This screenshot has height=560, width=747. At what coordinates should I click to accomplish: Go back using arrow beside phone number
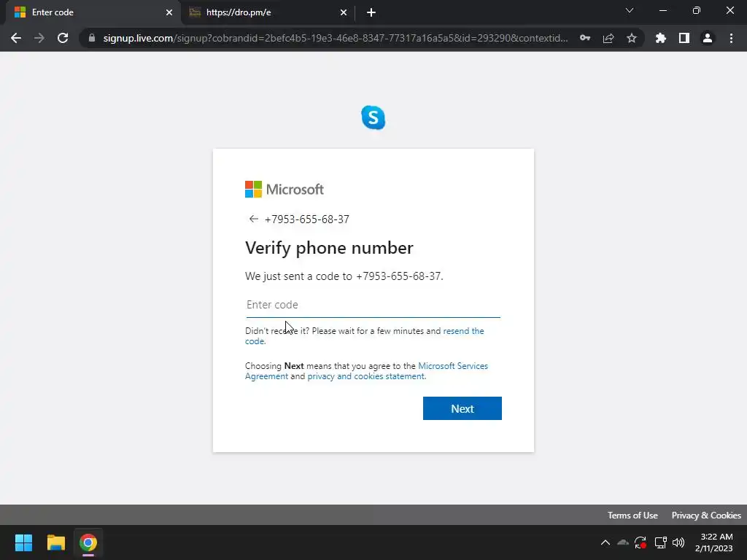point(253,219)
